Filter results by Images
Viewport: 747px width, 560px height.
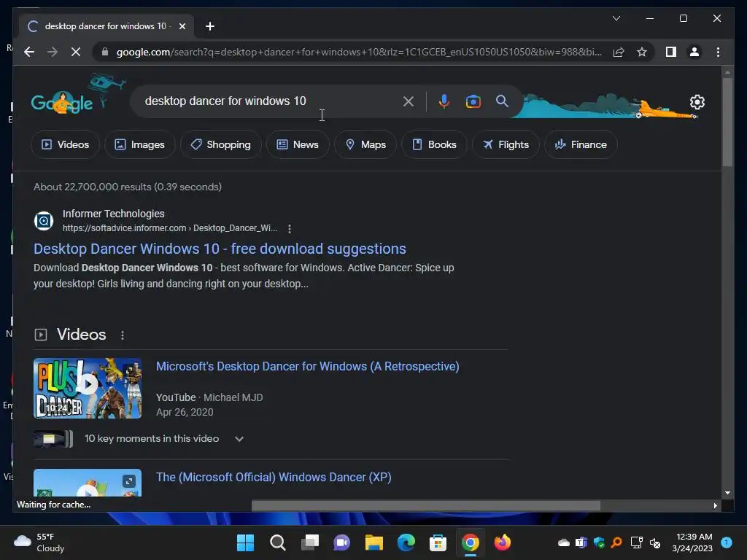(139, 144)
